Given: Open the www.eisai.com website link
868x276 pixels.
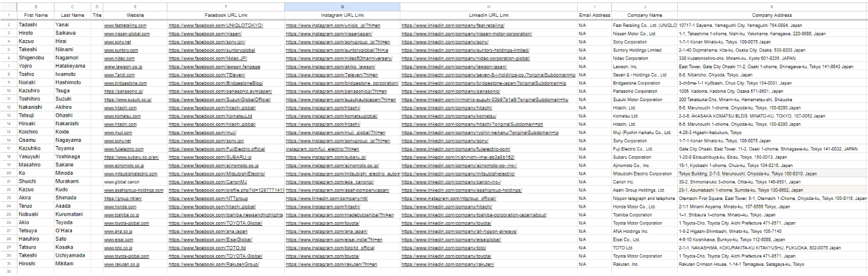Looking at the screenshot, I should [x=118, y=239].
